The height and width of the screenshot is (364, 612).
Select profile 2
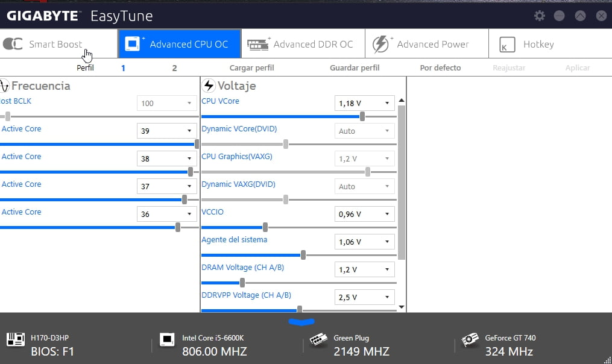click(x=174, y=68)
